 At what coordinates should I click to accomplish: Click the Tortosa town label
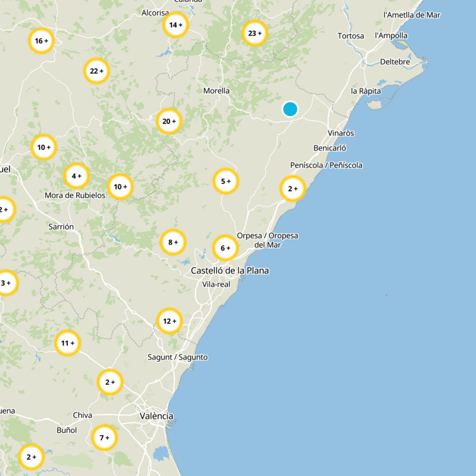pyautogui.click(x=350, y=36)
